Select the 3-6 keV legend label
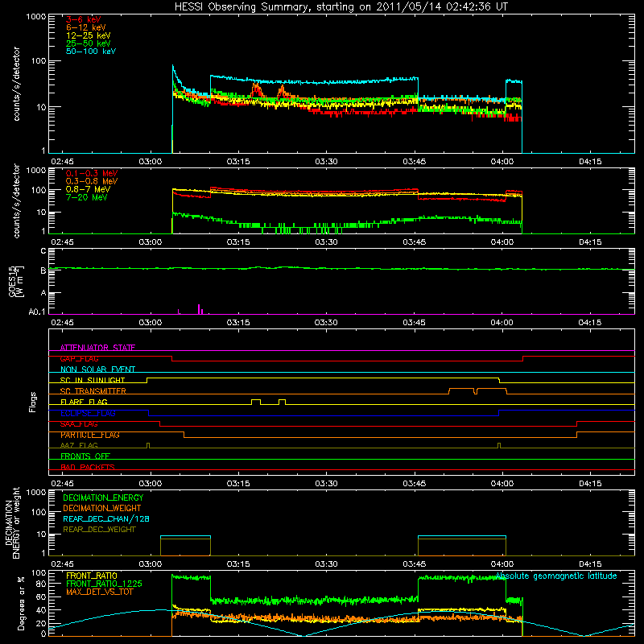This screenshot has width=644, height=644. click(83, 19)
